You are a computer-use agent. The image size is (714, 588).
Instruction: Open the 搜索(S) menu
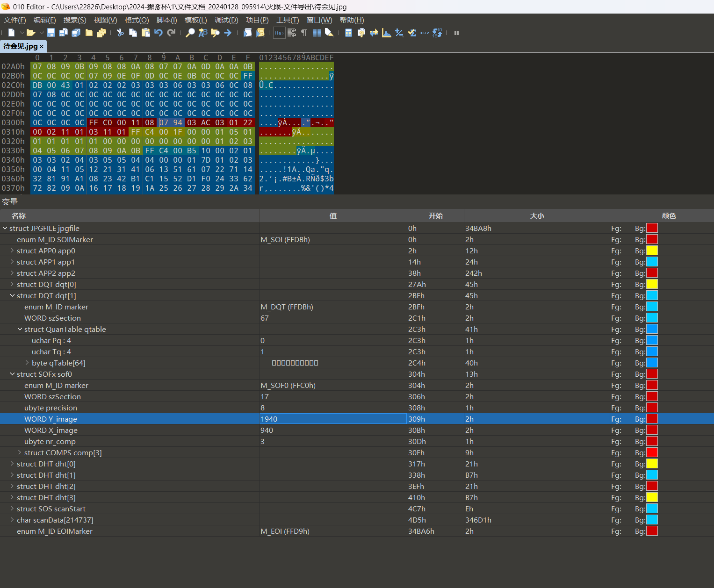pos(75,20)
